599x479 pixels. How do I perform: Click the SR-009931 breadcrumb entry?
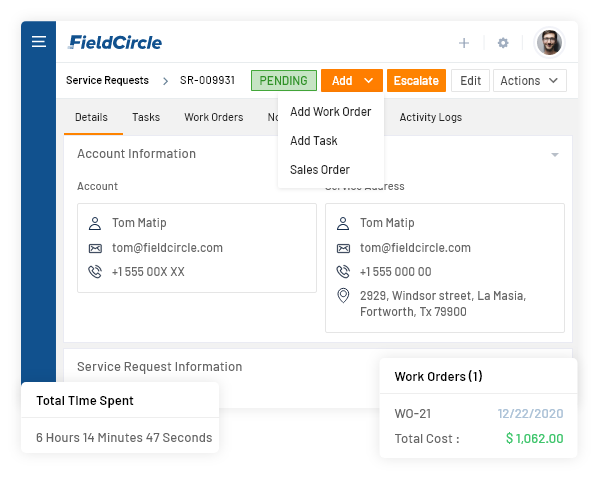(x=207, y=80)
